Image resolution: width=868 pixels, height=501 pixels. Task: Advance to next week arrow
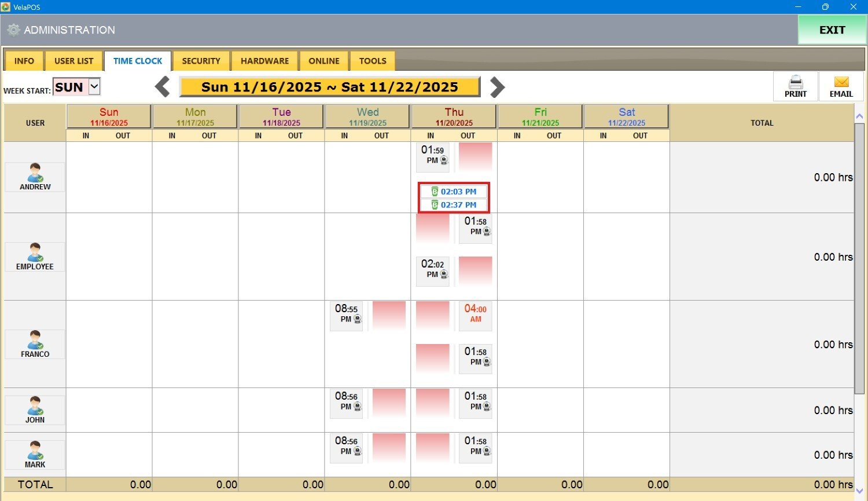click(x=497, y=87)
